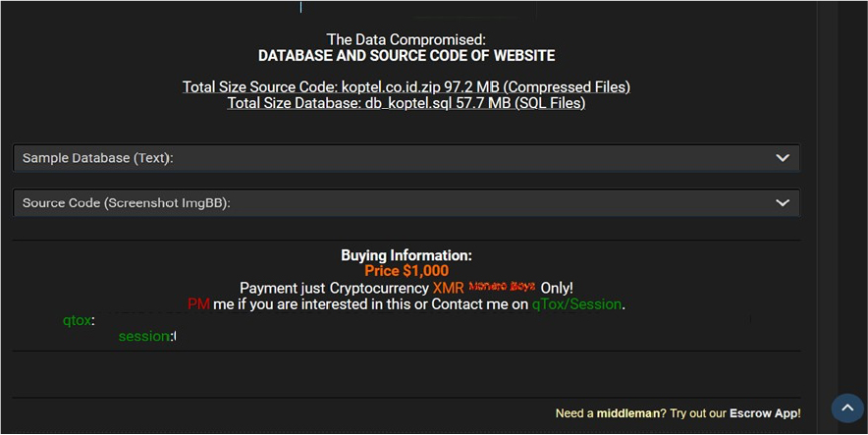Open the Sample Database (Text) spoiler bar
The width and height of the screenshot is (868, 435).
(x=393, y=158)
